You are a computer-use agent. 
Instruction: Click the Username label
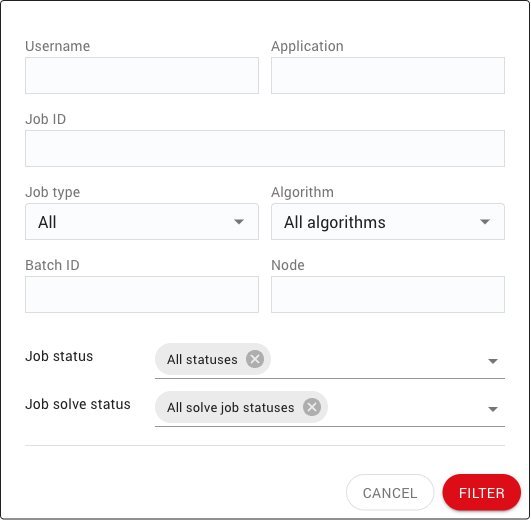[x=58, y=46]
